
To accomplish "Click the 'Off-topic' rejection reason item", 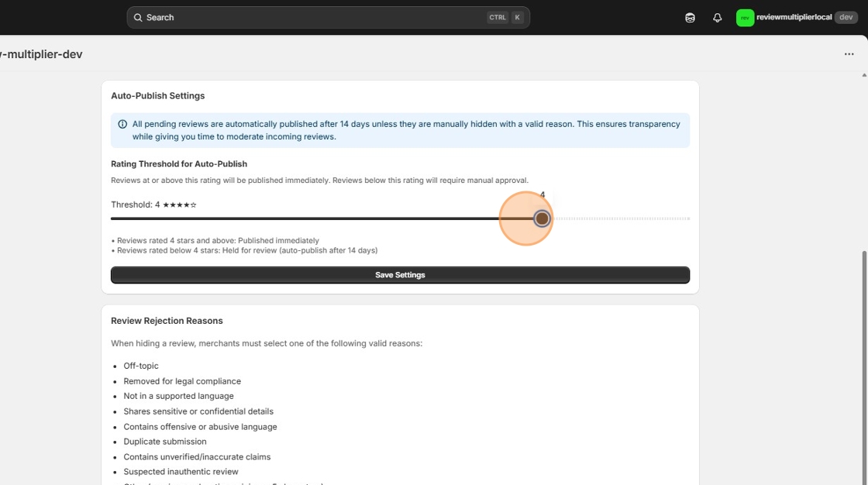I will pyautogui.click(x=141, y=365).
